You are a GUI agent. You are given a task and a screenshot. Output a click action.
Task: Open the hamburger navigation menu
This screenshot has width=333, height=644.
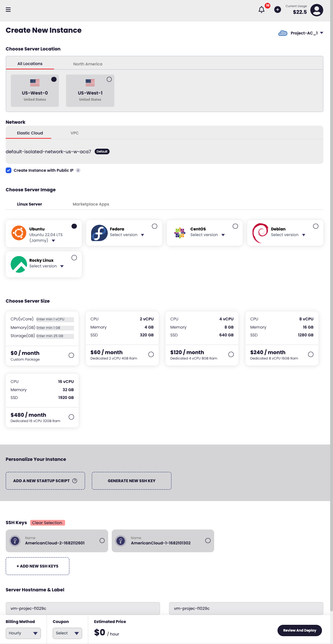tap(8, 10)
